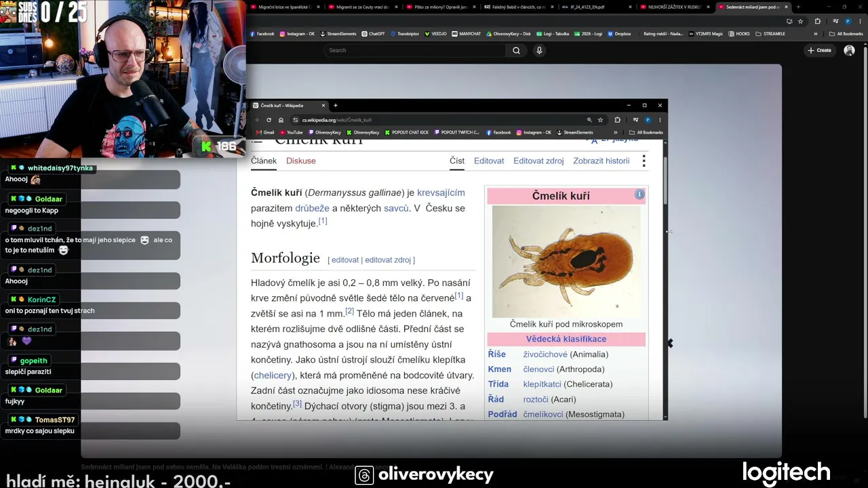Open Gmail bookmark in Wikipedia window
The width and height of the screenshot is (868, 488).
point(265,133)
